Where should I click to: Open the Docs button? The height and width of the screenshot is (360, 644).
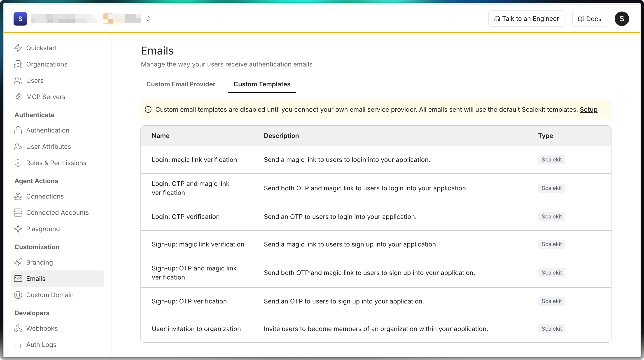pos(590,19)
